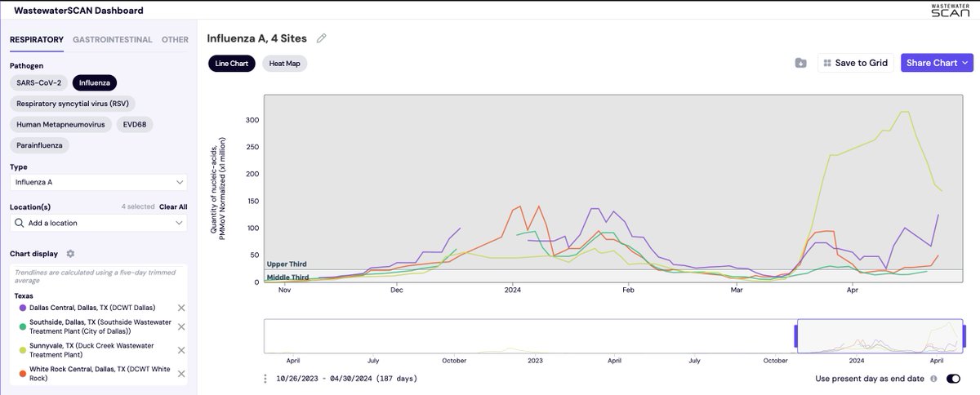Switch to the Respiratory tab
Image resolution: width=980 pixels, height=395 pixels.
(x=37, y=39)
